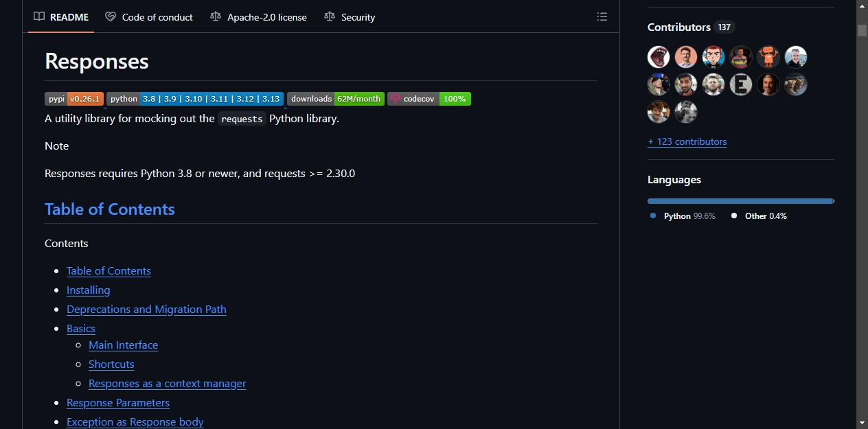Click the scrollbar down arrow
The width and height of the screenshot is (868, 429).
point(862,422)
